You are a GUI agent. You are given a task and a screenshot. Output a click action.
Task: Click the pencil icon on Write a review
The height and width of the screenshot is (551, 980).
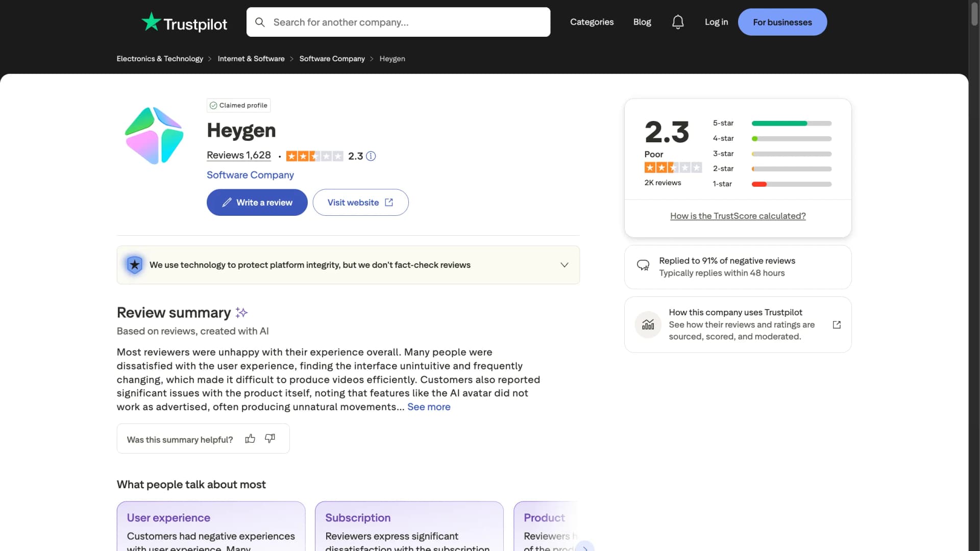(227, 202)
